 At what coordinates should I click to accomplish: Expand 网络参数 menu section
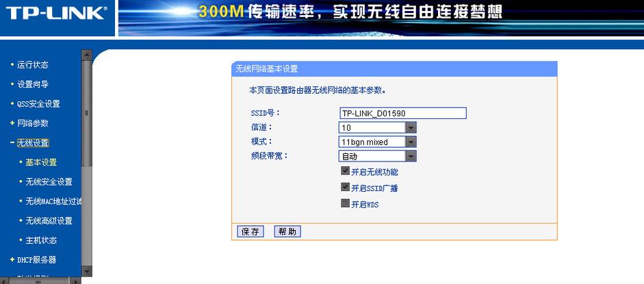[x=32, y=123]
